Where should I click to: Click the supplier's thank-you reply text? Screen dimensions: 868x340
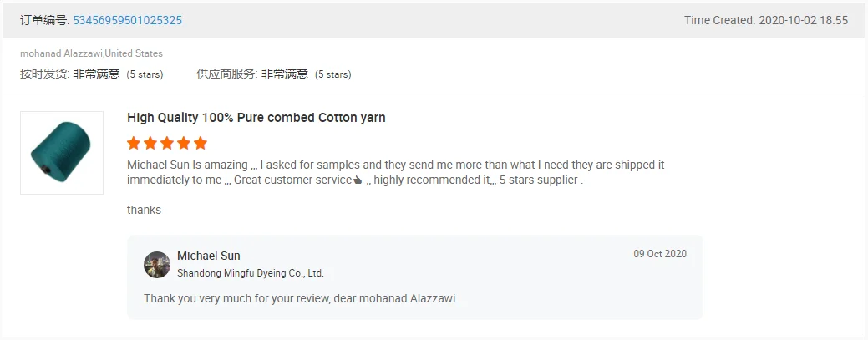pos(299,298)
